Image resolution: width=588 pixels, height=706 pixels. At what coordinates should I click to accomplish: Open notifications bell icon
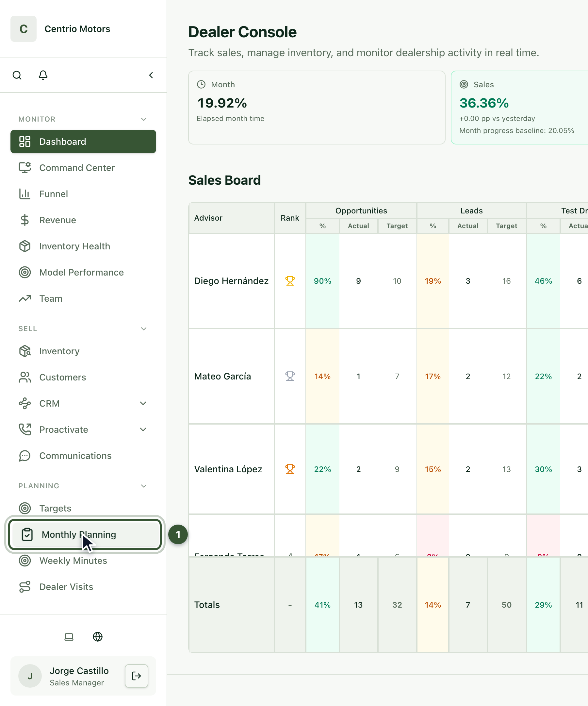coord(43,75)
